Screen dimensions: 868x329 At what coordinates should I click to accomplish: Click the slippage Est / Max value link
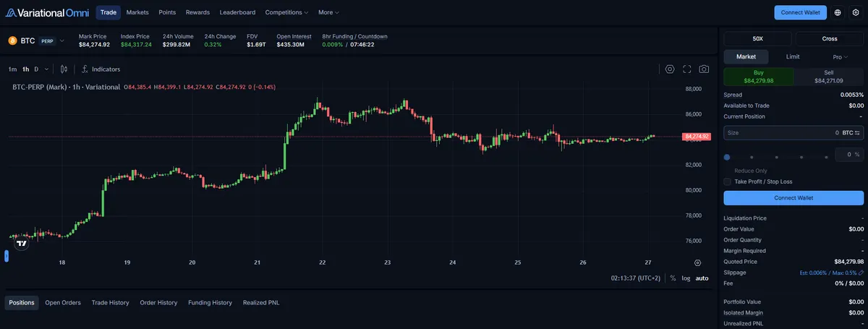pyautogui.click(x=827, y=273)
